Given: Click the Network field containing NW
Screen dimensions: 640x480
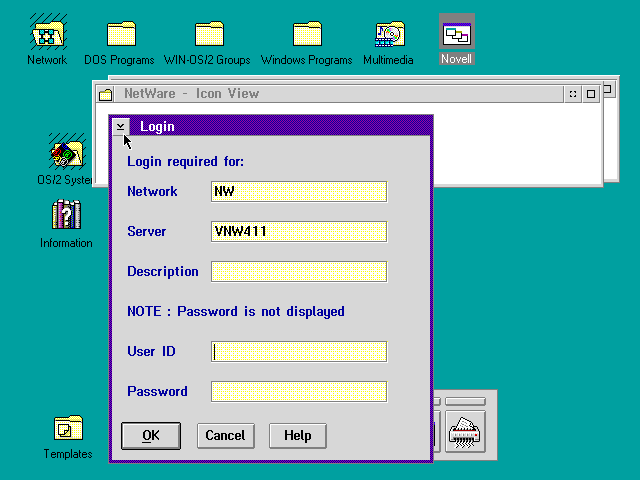Looking at the screenshot, I should click(x=299, y=191).
